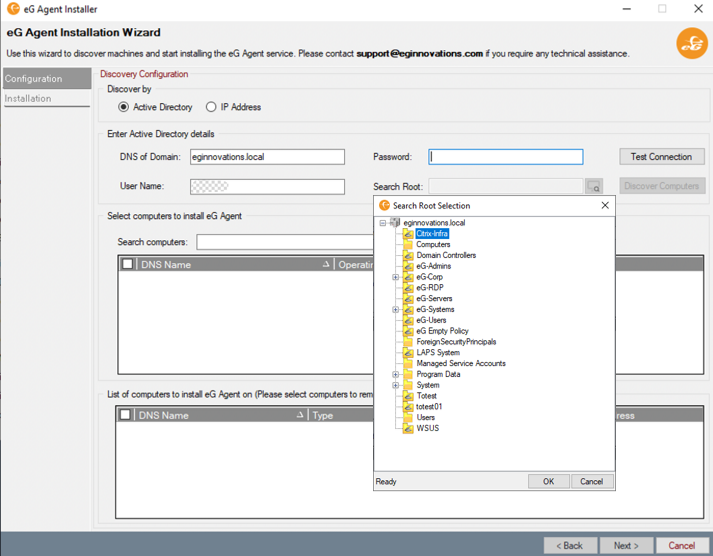Viewport: 713px width, 556px height.
Task: Click the Test Connection button
Action: click(x=662, y=156)
